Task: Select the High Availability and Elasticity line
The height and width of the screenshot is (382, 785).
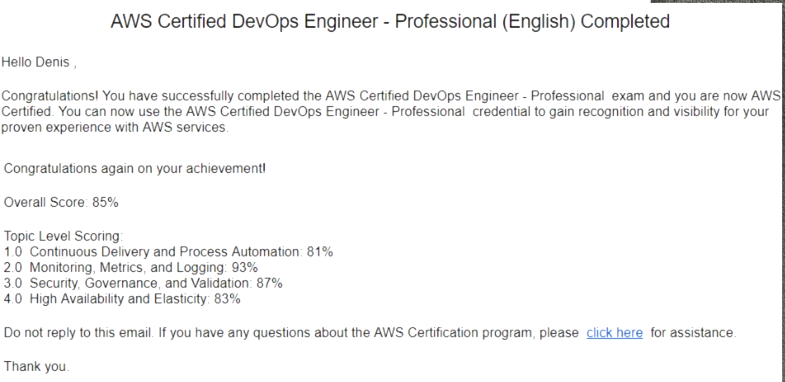Action: click(122, 299)
